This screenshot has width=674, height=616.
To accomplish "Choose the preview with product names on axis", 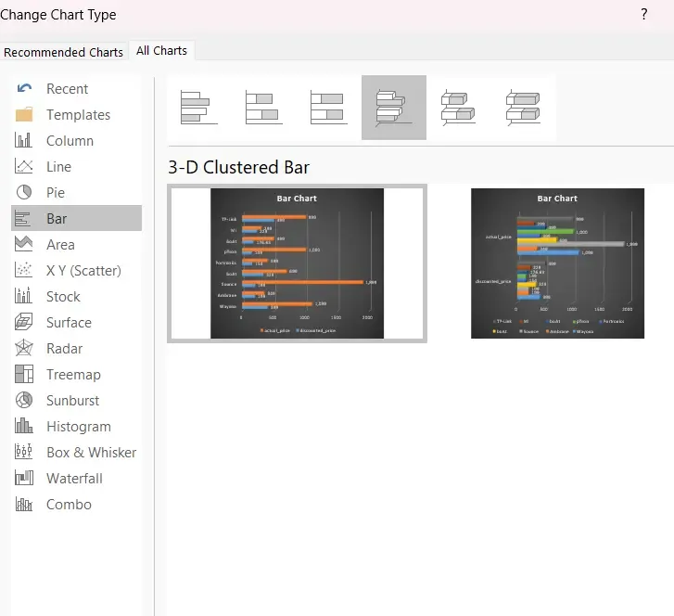I will pos(297,263).
